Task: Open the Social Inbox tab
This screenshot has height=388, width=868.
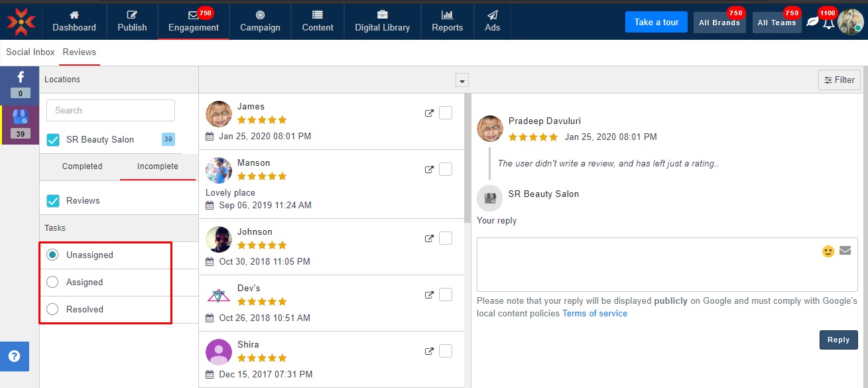Action: (31, 52)
